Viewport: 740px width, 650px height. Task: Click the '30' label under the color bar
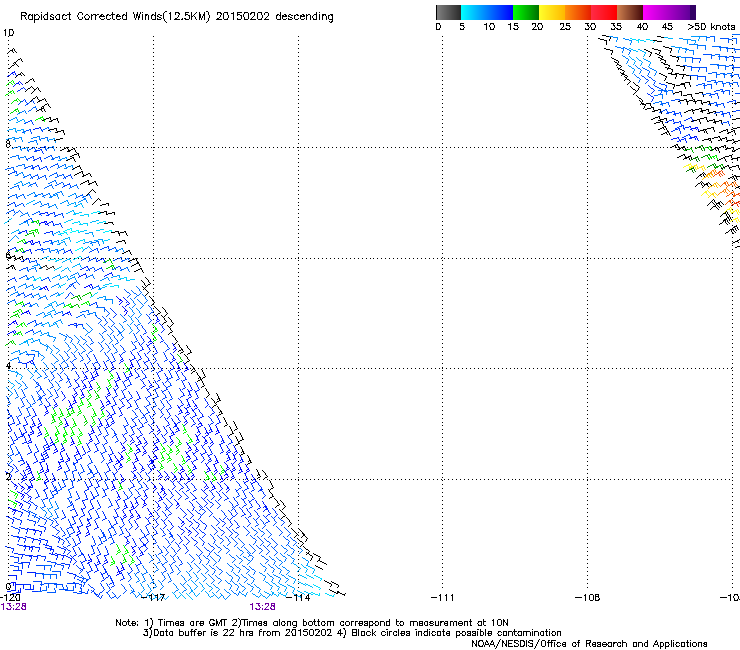(590, 27)
